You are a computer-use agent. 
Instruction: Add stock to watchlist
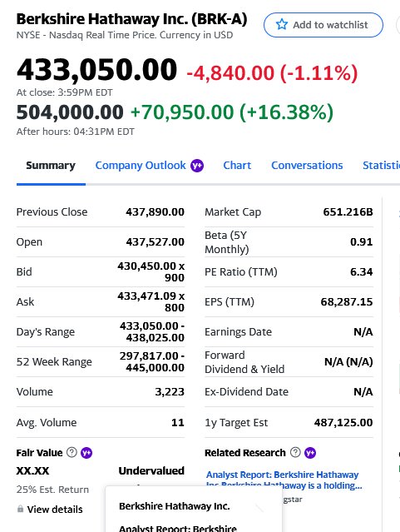pos(323,25)
